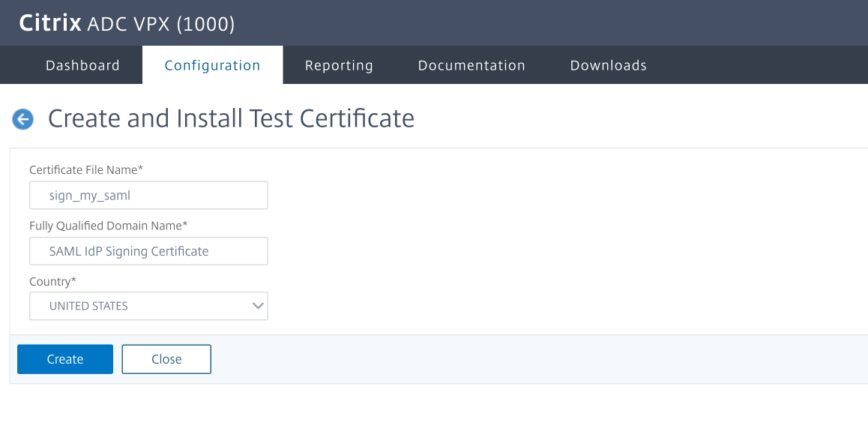The width and height of the screenshot is (868, 425).
Task: Go to the Documentation tab
Action: tap(471, 65)
